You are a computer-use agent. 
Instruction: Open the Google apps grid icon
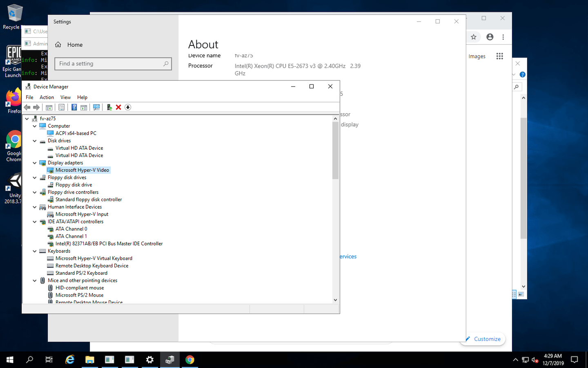[499, 56]
